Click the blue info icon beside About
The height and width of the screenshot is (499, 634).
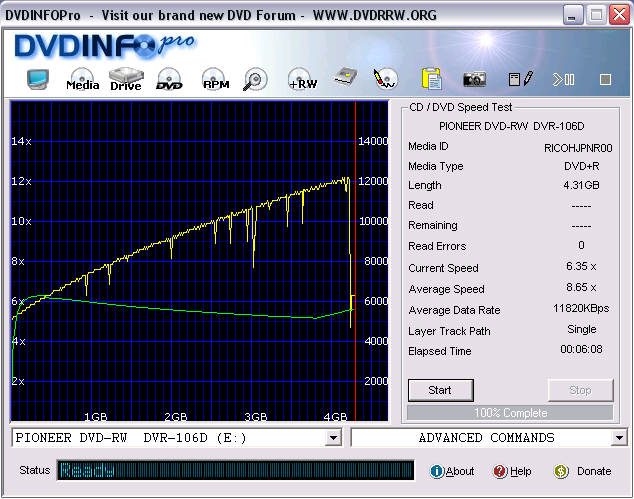tap(437, 471)
